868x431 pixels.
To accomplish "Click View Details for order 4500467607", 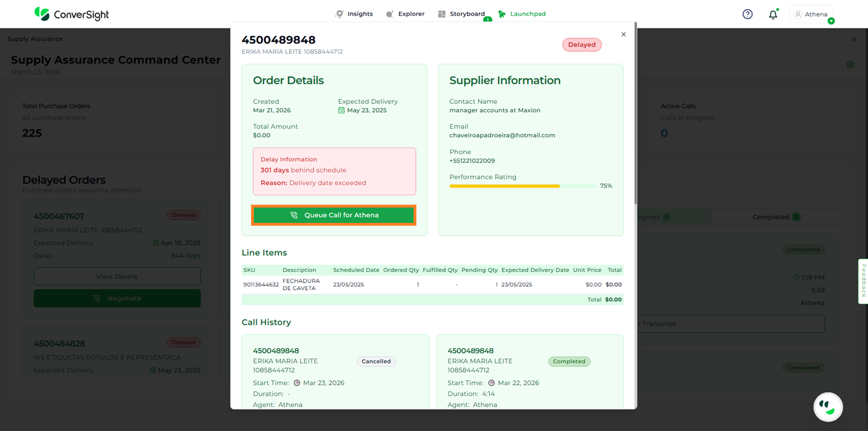I will [x=117, y=276].
